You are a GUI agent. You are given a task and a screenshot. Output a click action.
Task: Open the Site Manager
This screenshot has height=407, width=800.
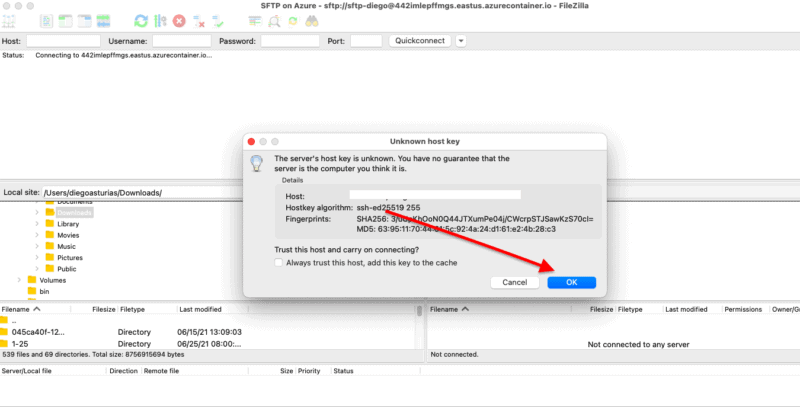[9, 21]
